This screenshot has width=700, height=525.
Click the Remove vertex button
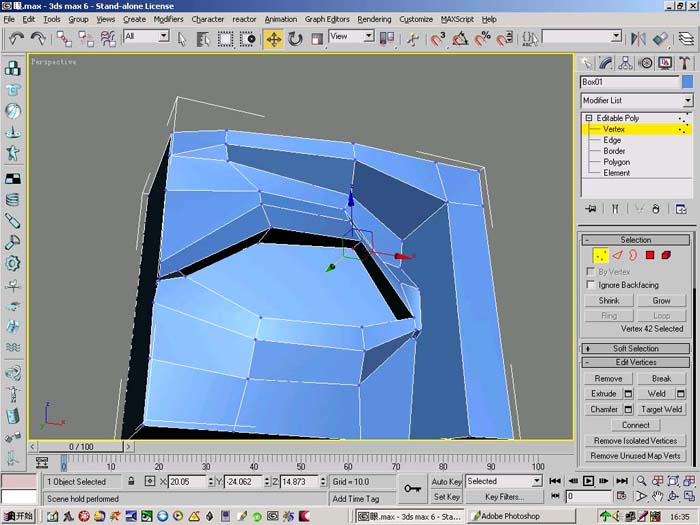tap(608, 379)
